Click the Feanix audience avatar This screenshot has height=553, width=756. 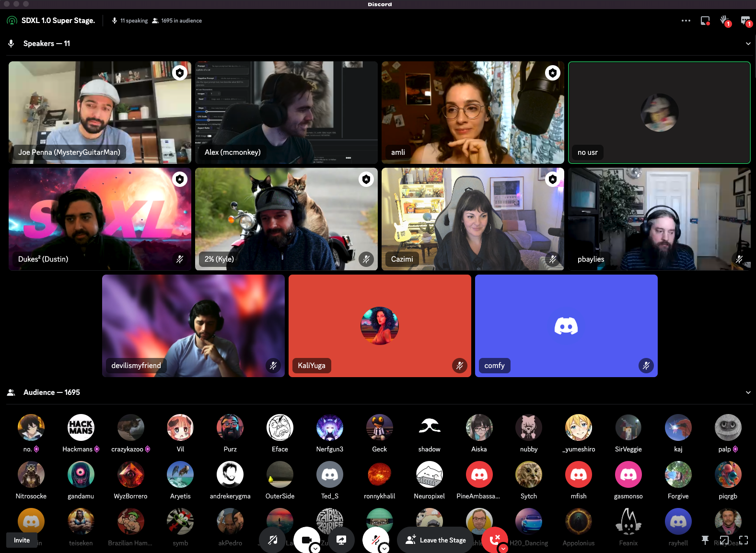(628, 521)
